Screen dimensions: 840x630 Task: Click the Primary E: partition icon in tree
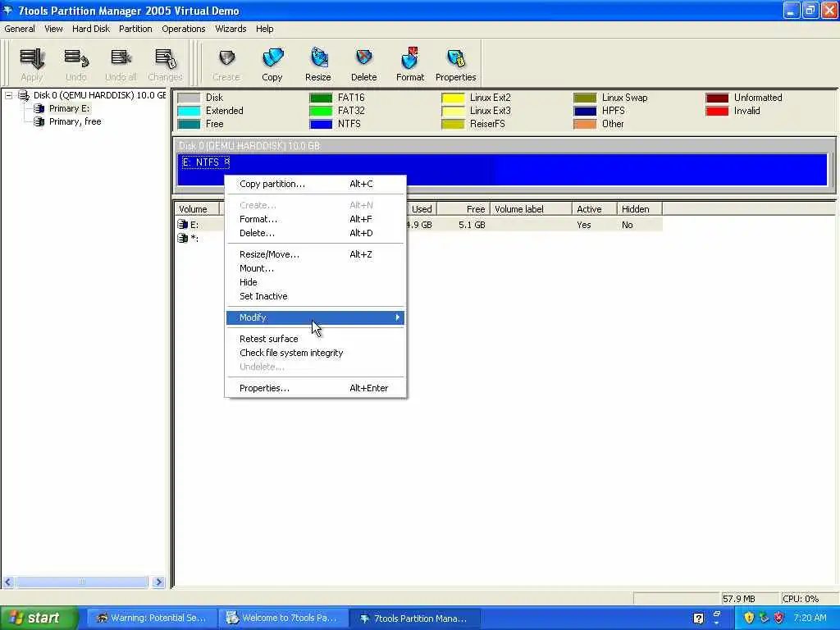[x=39, y=109]
